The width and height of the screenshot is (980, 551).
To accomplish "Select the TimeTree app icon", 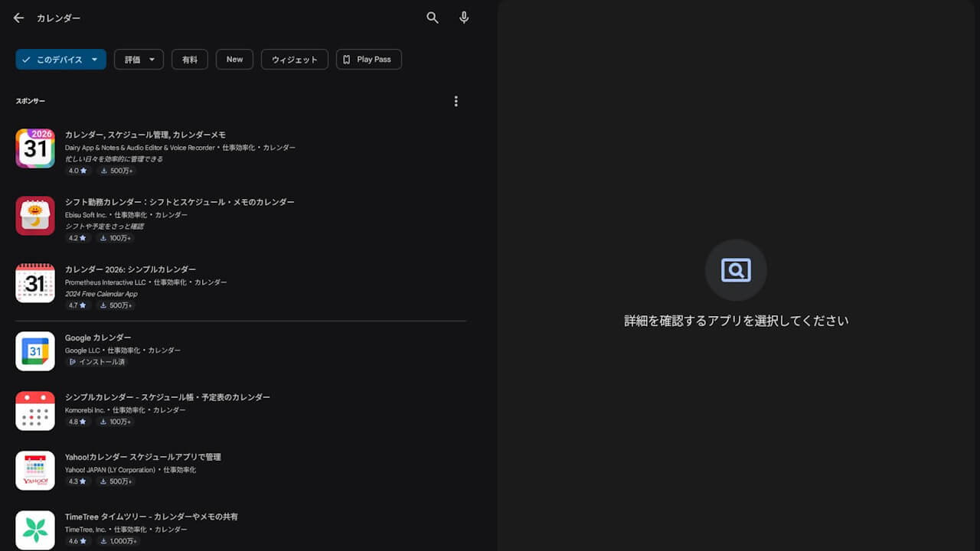I will 34,530.
